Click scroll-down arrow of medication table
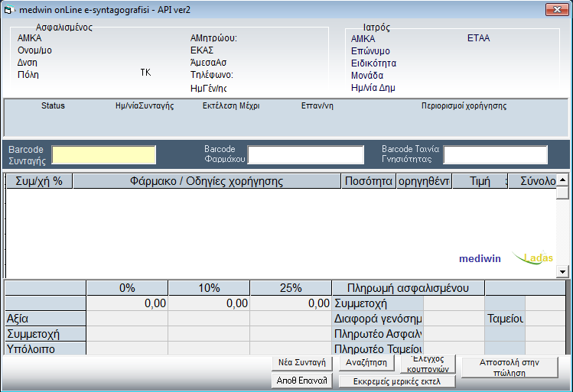Screen dimensions: 573x392 point(562,271)
